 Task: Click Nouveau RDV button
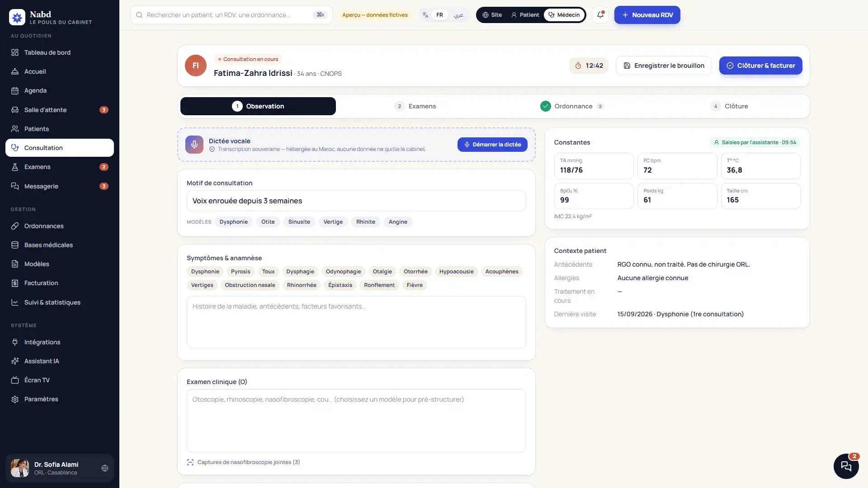[x=647, y=15]
